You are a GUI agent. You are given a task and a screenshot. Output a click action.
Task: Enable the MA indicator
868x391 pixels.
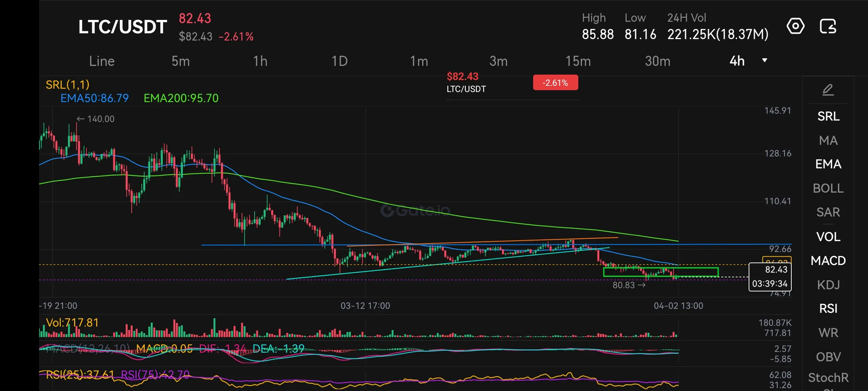[x=828, y=140]
